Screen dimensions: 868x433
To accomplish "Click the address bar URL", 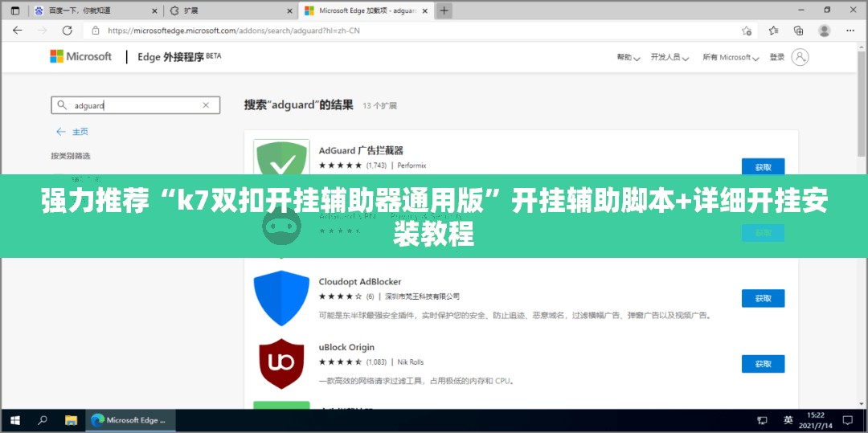I will [x=234, y=31].
